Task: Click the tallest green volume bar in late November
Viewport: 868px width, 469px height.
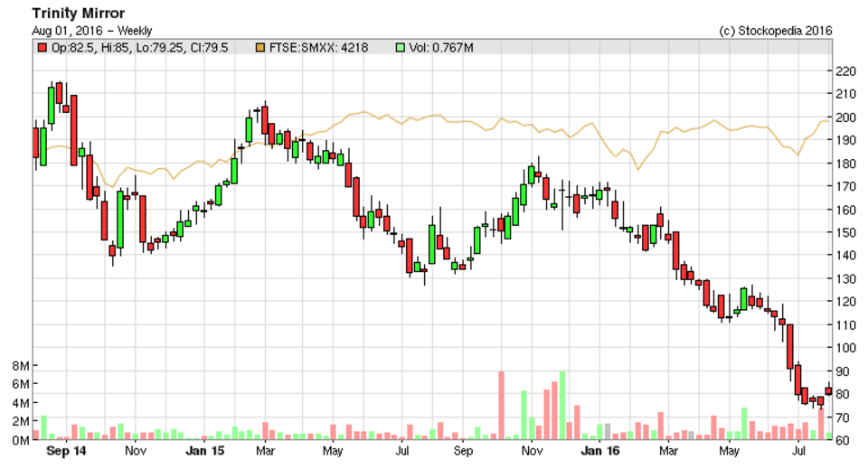Action: [562, 406]
